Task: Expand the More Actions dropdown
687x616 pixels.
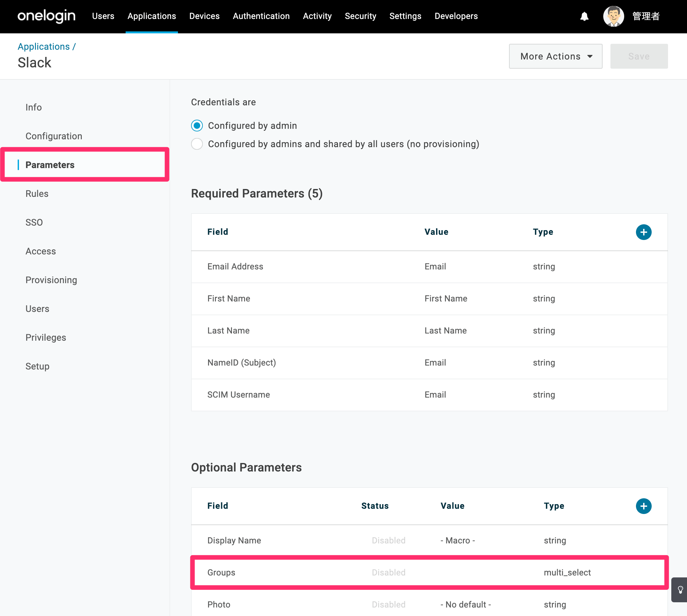Action: (555, 56)
